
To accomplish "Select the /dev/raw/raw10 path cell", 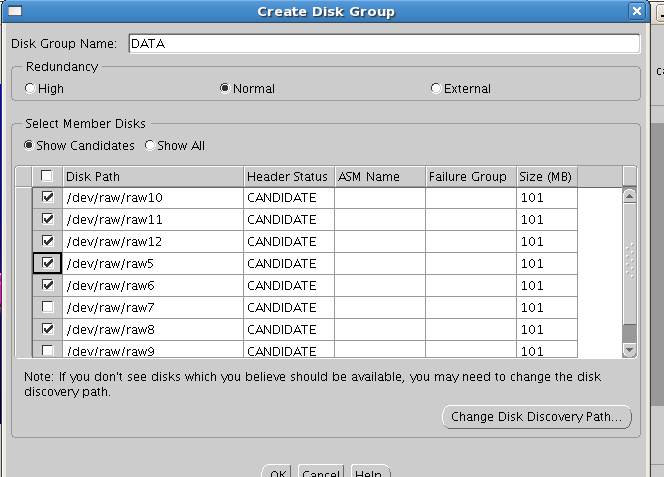I will 153,198.
